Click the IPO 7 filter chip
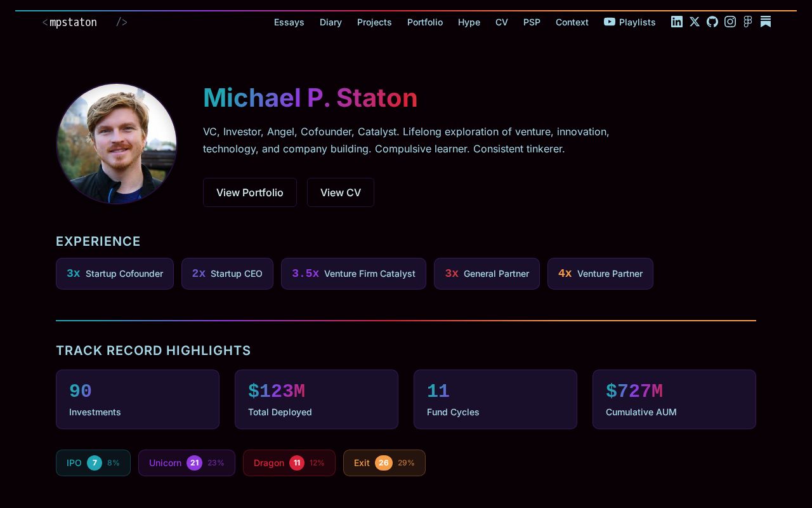 tap(93, 463)
